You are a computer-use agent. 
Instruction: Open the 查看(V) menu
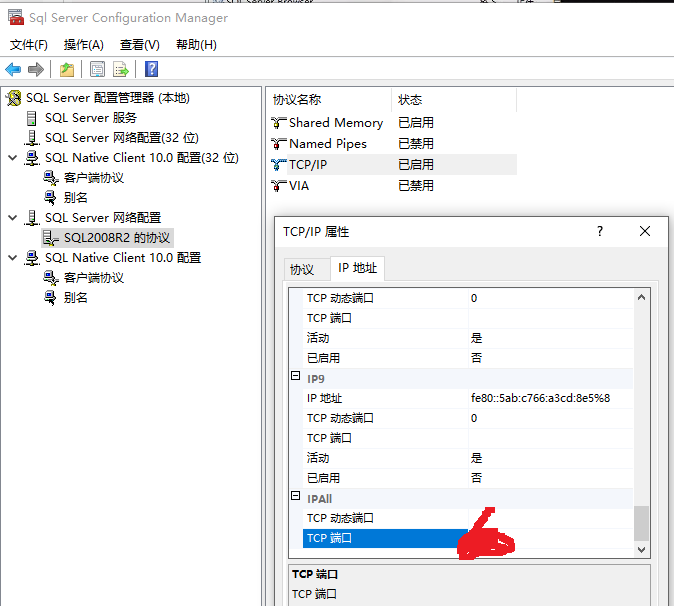click(x=140, y=45)
